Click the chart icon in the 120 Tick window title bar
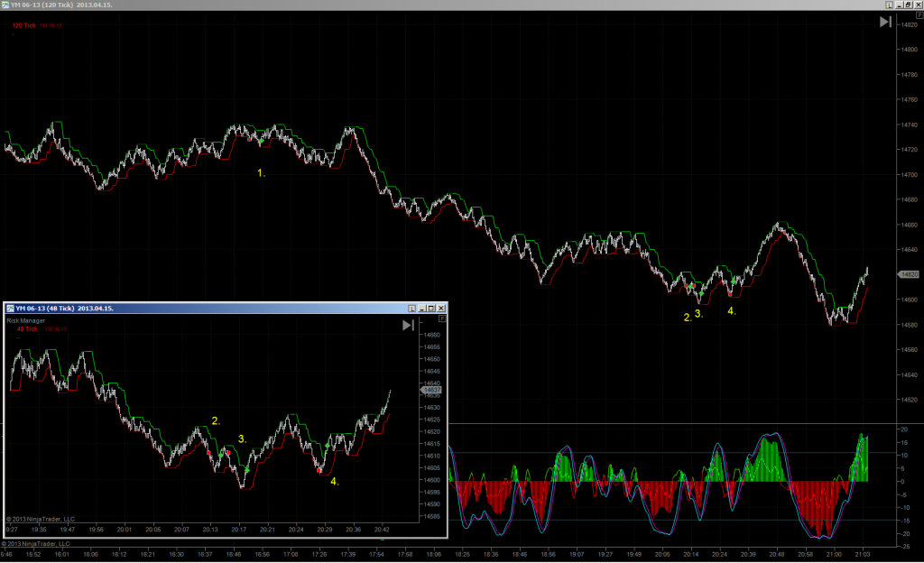 coord(5,5)
